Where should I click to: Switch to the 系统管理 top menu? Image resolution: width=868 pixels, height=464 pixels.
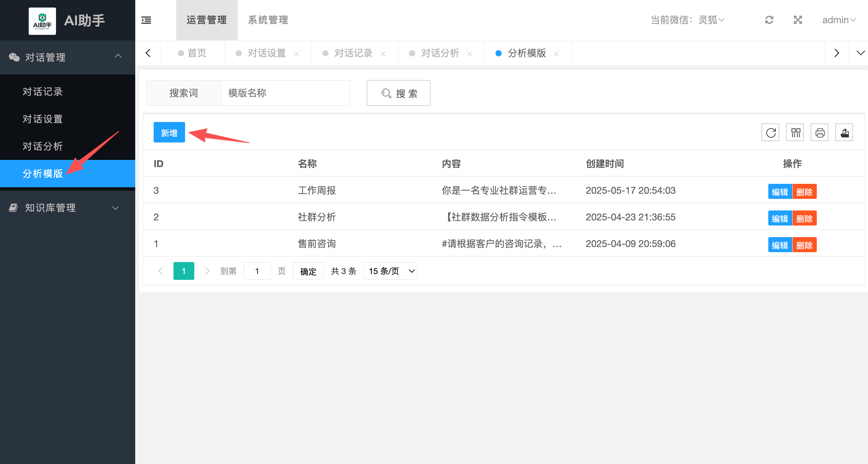[x=268, y=20]
